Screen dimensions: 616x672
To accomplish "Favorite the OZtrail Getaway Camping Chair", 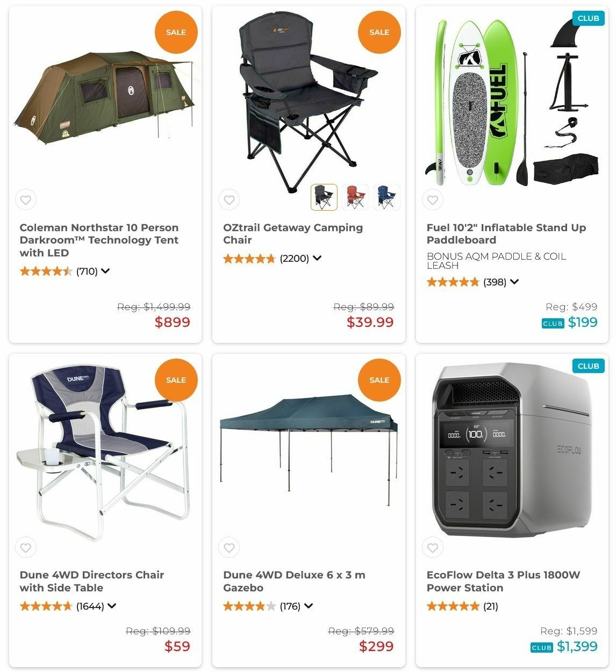I will tap(229, 200).
